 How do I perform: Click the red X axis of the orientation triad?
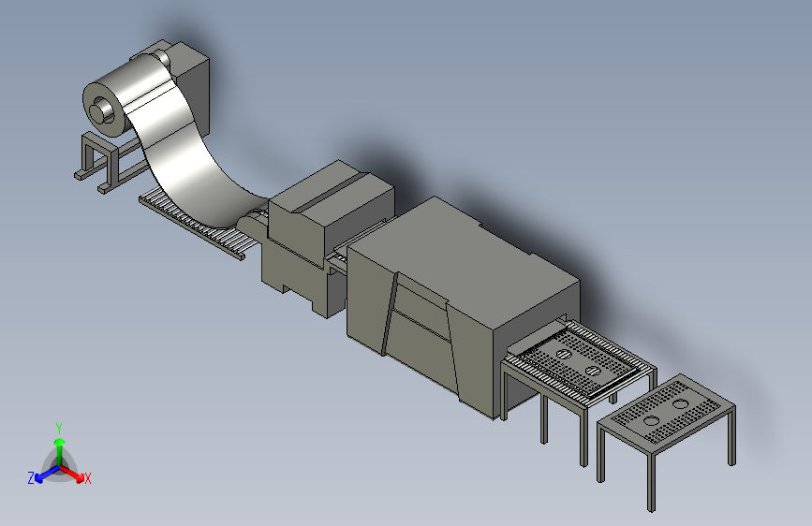tap(72, 474)
